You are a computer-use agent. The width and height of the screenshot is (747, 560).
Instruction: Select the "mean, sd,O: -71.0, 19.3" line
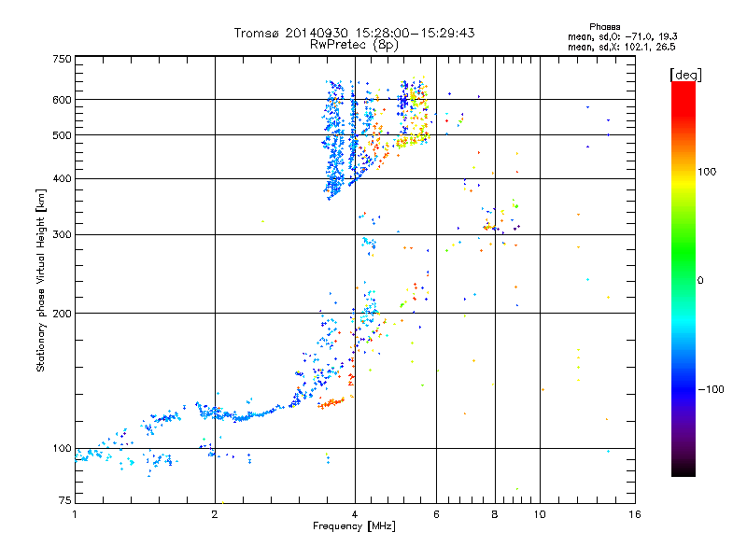pos(622,36)
